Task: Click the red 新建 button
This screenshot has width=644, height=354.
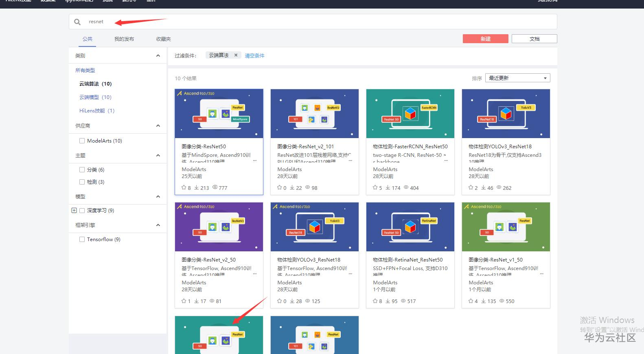Action: [x=485, y=39]
